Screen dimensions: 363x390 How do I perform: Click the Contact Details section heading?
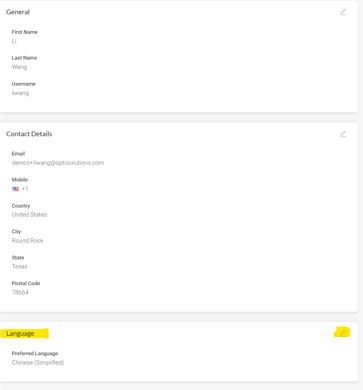coord(29,134)
